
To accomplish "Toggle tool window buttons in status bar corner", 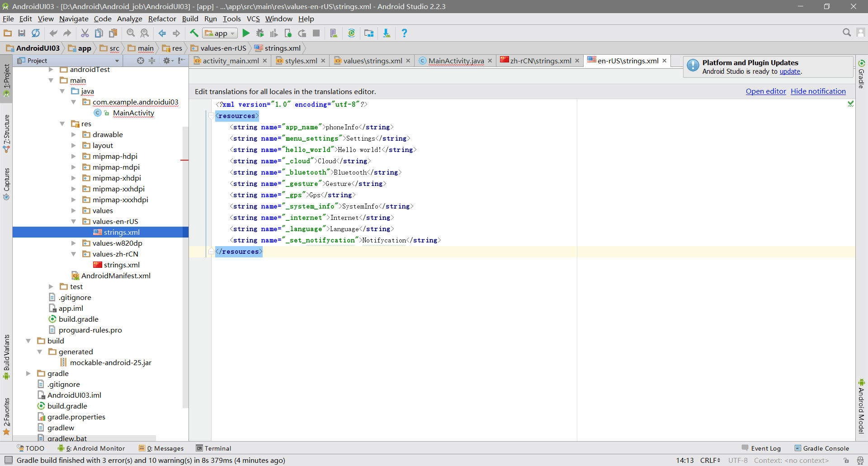I will [x=8, y=460].
